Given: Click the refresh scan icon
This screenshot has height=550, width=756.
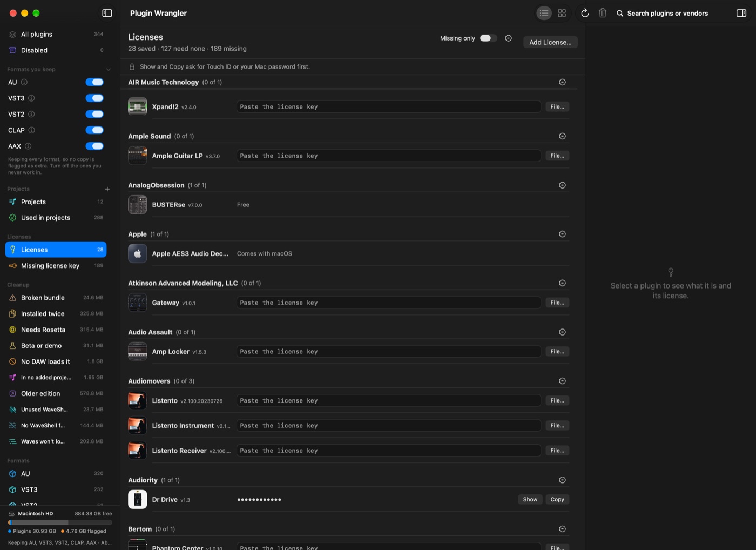Looking at the screenshot, I should click(585, 13).
